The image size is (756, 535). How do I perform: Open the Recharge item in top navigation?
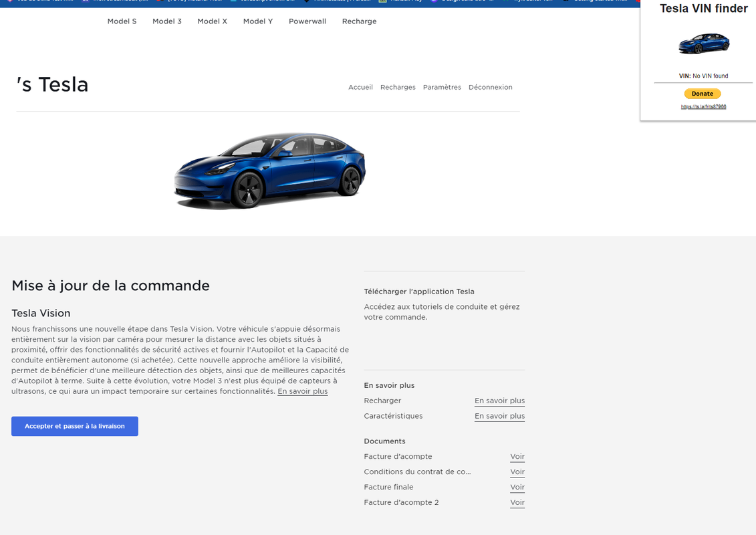[x=359, y=21]
